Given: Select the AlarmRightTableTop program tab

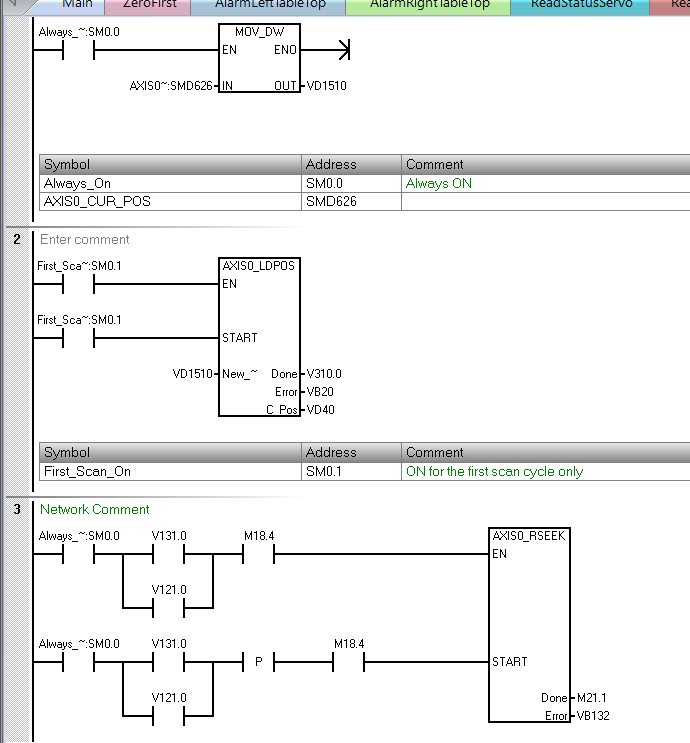Looking at the screenshot, I should [429, 5].
